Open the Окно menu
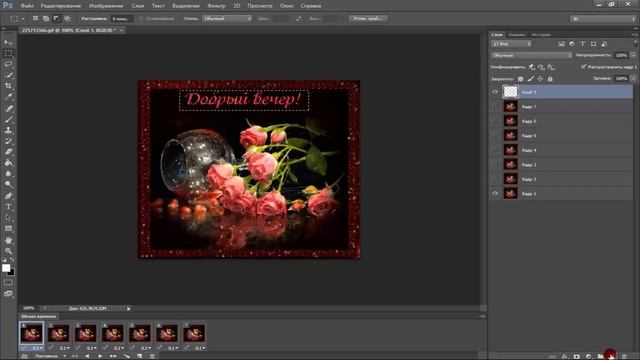This screenshot has width=640, height=360. [287, 6]
